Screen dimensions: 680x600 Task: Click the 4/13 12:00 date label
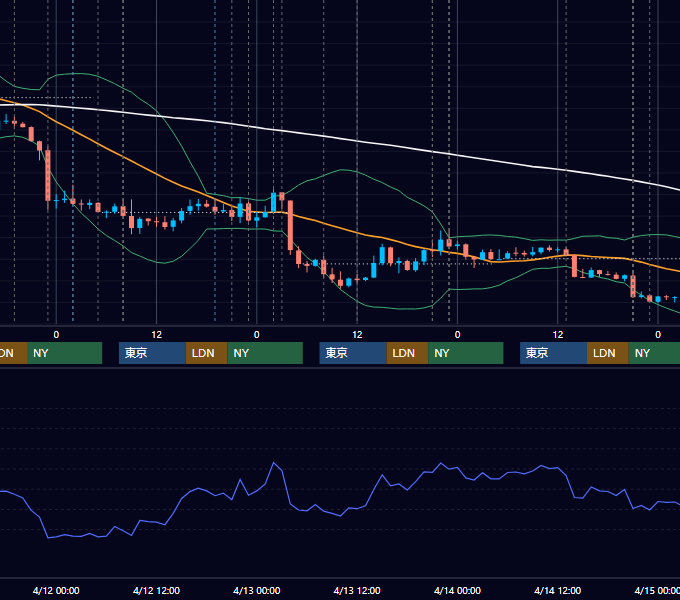click(357, 590)
